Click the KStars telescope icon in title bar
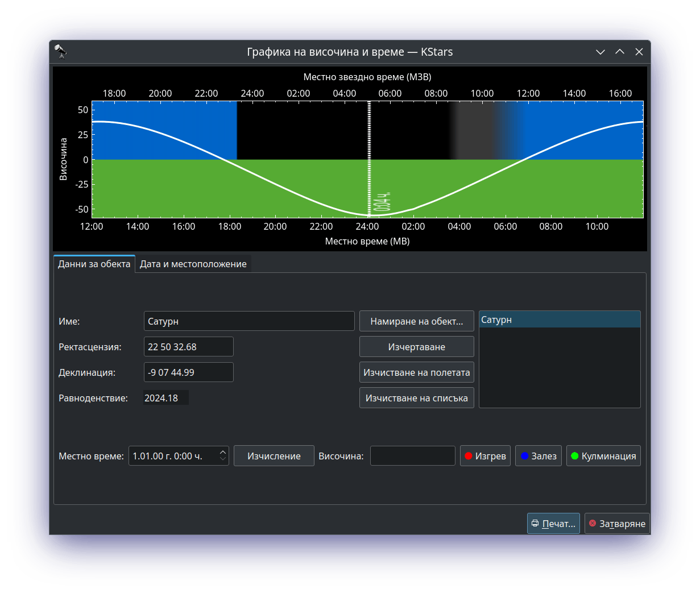Viewport: 700px width, 593px height. [x=60, y=52]
